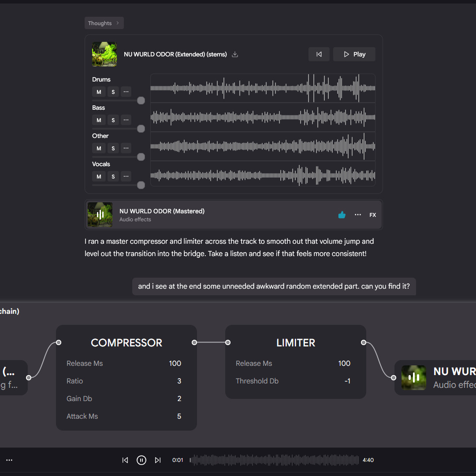Screen dimensions: 476x476
Task: Pause playback in the bottom player
Action: (x=141, y=460)
